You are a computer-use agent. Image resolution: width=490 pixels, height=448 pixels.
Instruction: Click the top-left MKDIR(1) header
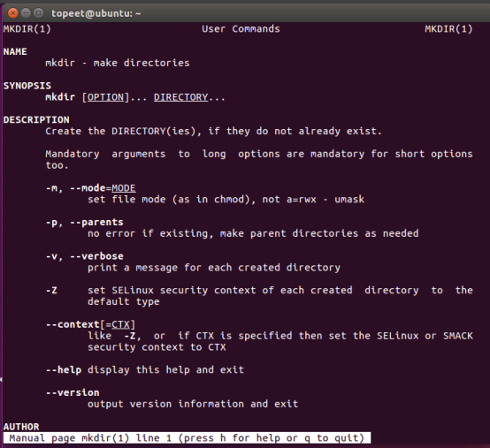pos(27,29)
